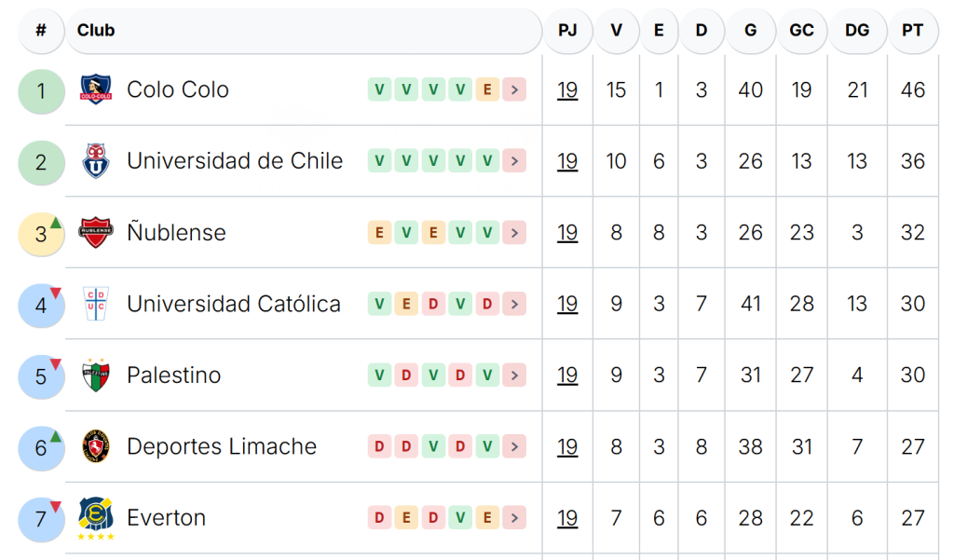Sort table by PT column header

912,31
